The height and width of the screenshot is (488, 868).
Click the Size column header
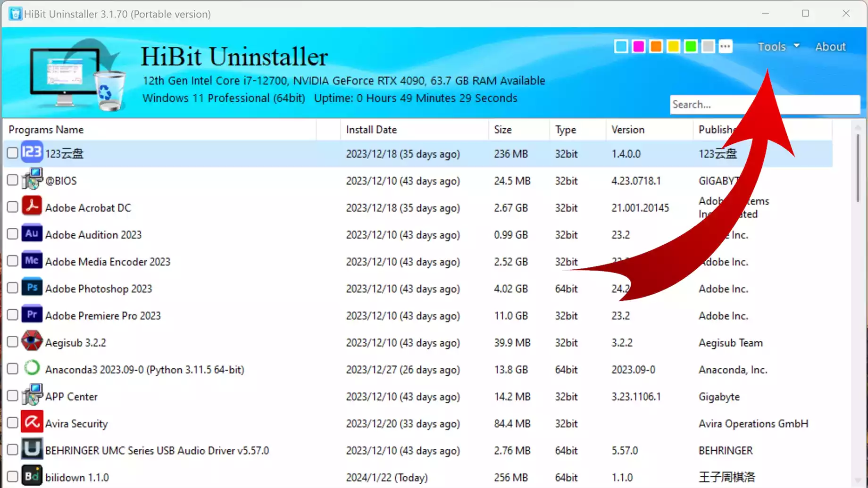pyautogui.click(x=503, y=130)
